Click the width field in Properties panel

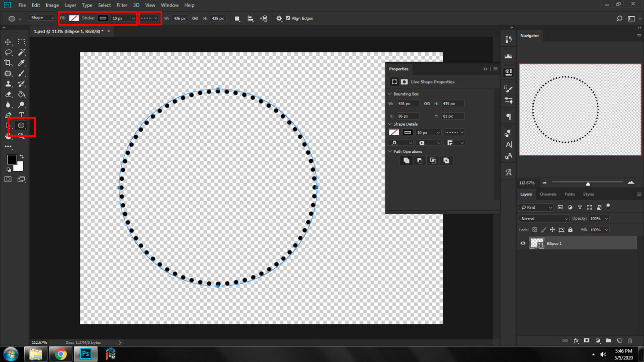pyautogui.click(x=408, y=104)
